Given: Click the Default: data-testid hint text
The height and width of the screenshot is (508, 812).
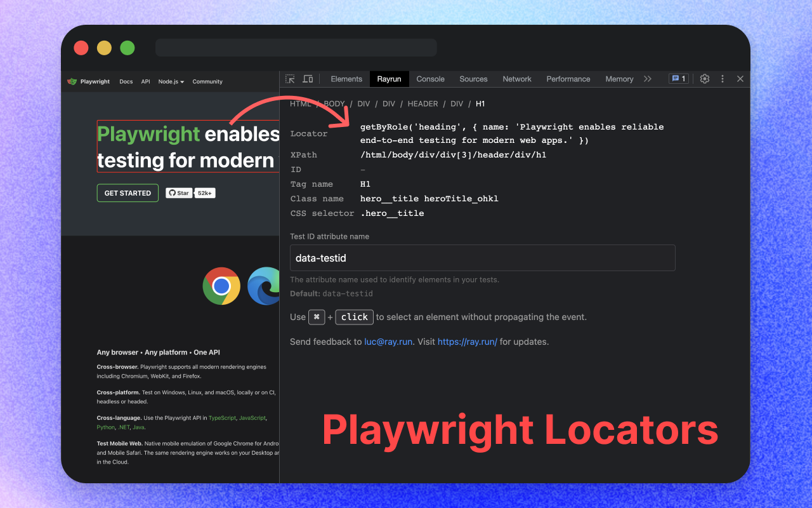Looking at the screenshot, I should (x=331, y=294).
